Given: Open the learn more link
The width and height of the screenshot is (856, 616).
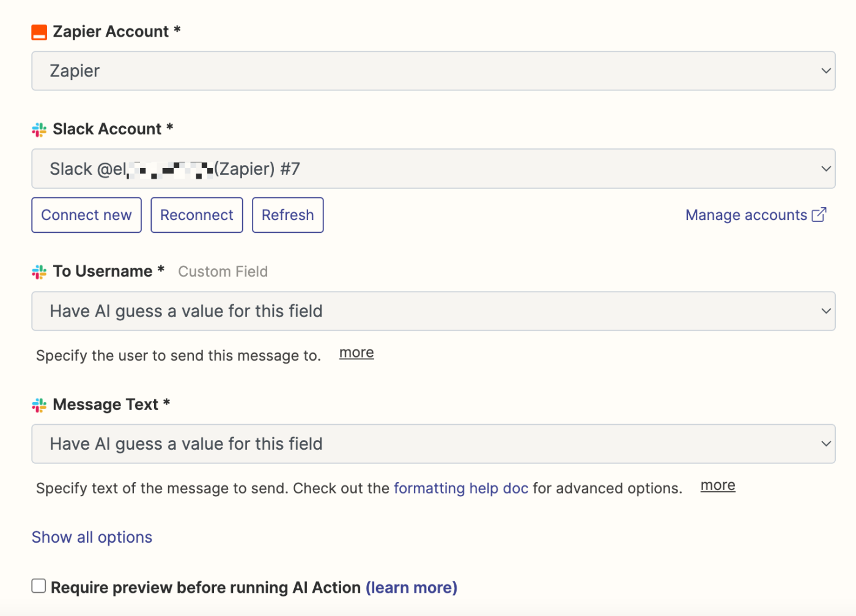Looking at the screenshot, I should [411, 587].
